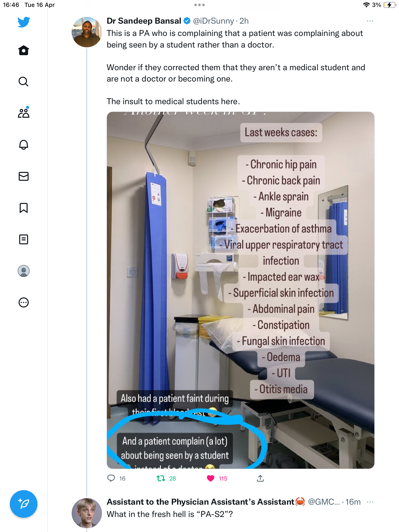Image resolution: width=399 pixels, height=532 pixels.
Task: Open Notifications bell icon
Action: pos(24,145)
